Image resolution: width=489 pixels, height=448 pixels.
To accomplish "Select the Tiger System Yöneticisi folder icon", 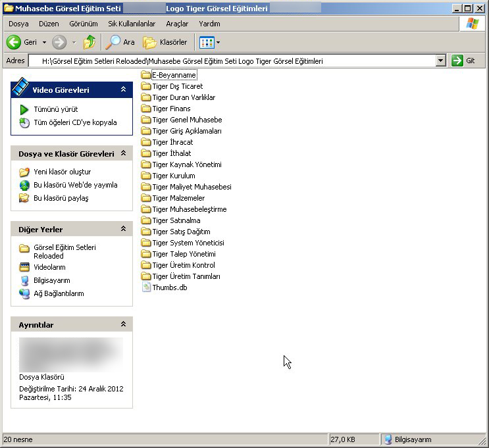I will coord(145,243).
